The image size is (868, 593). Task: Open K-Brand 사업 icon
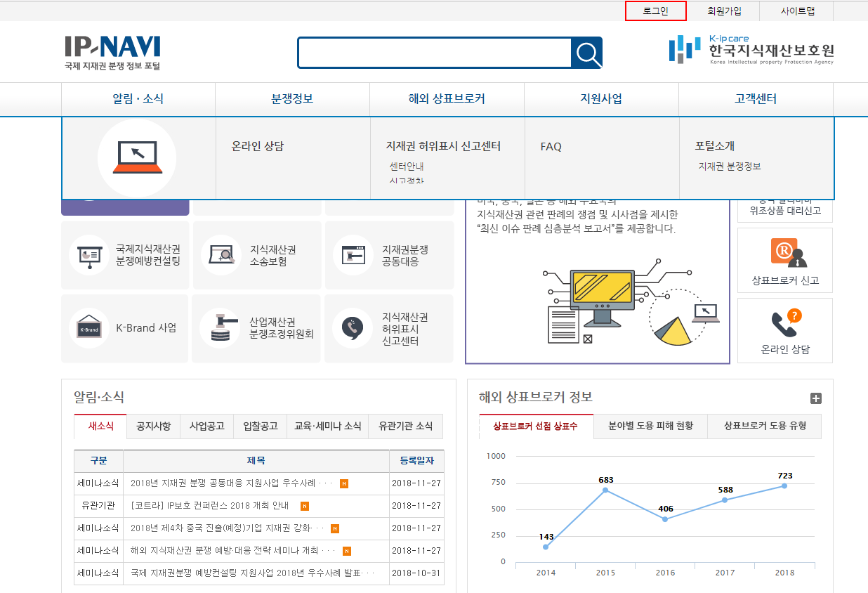pos(89,328)
